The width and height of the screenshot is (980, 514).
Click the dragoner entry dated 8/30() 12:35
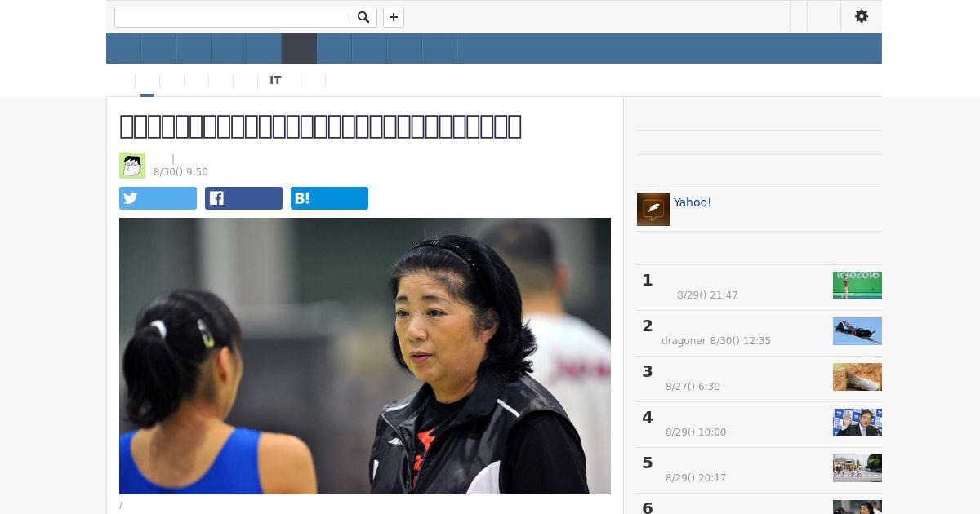(x=759, y=333)
